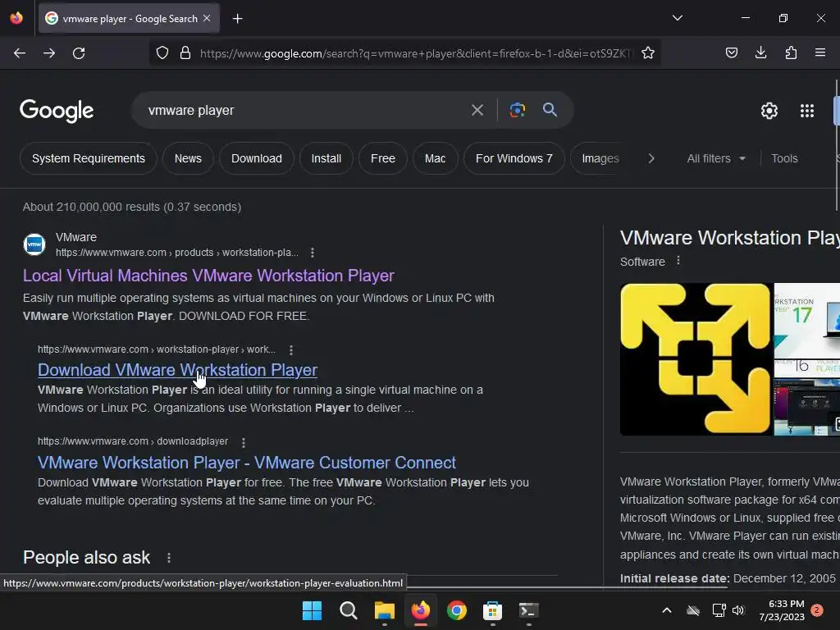Close the vmware player Google Search tab
This screenshot has height=630, width=840.
coord(207,18)
